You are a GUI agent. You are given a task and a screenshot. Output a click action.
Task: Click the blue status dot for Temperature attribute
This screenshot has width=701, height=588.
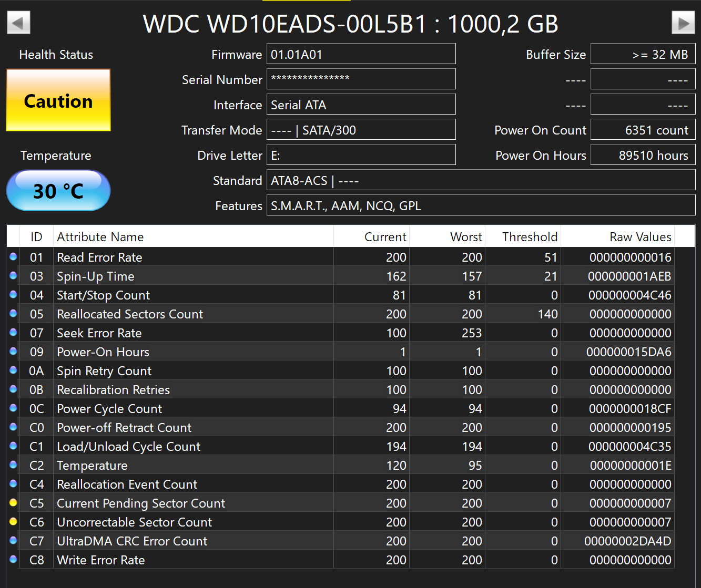coord(13,465)
